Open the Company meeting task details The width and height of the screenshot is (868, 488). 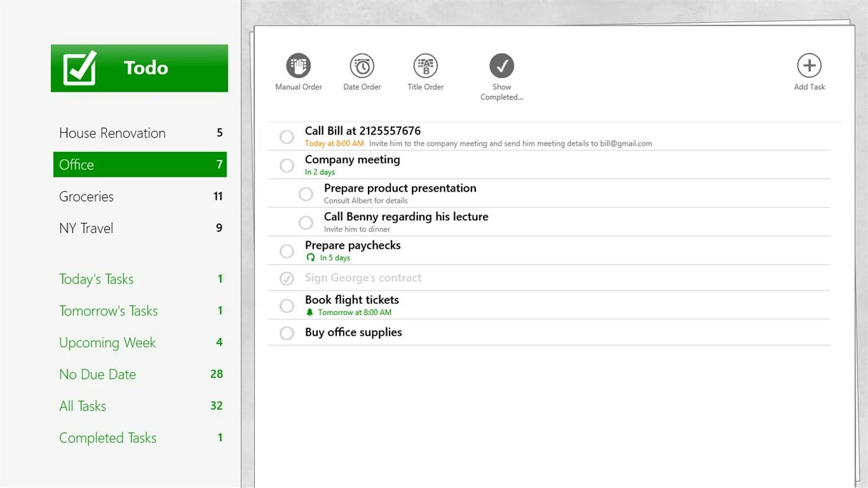352,159
